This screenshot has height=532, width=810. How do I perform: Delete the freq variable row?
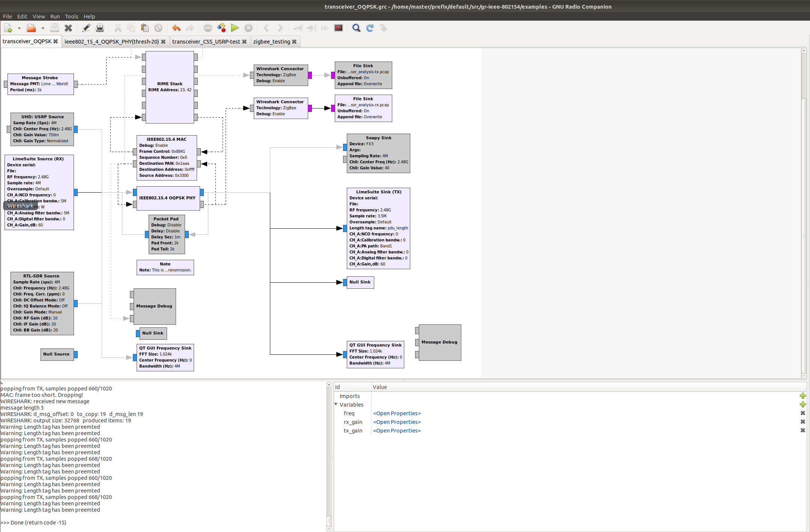coord(802,413)
